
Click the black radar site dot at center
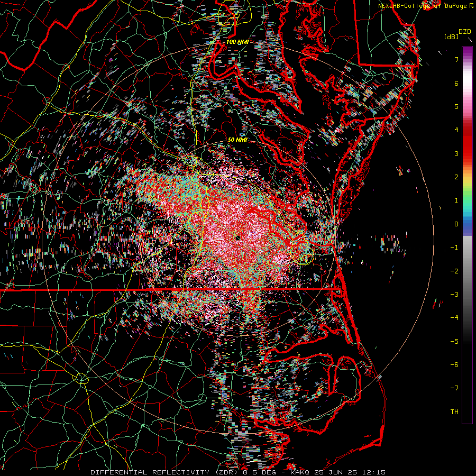point(237,237)
